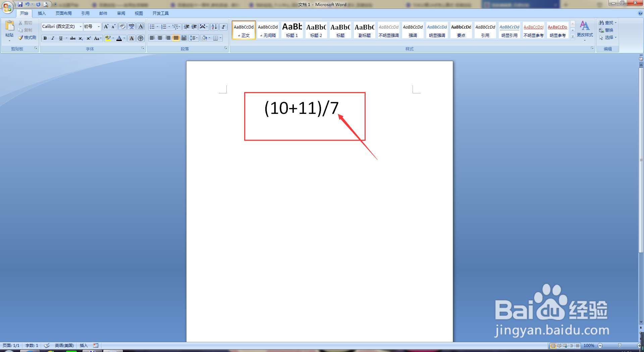The width and height of the screenshot is (644, 352).
Task: Open the Change Case Aa dropdown
Action: 98,38
